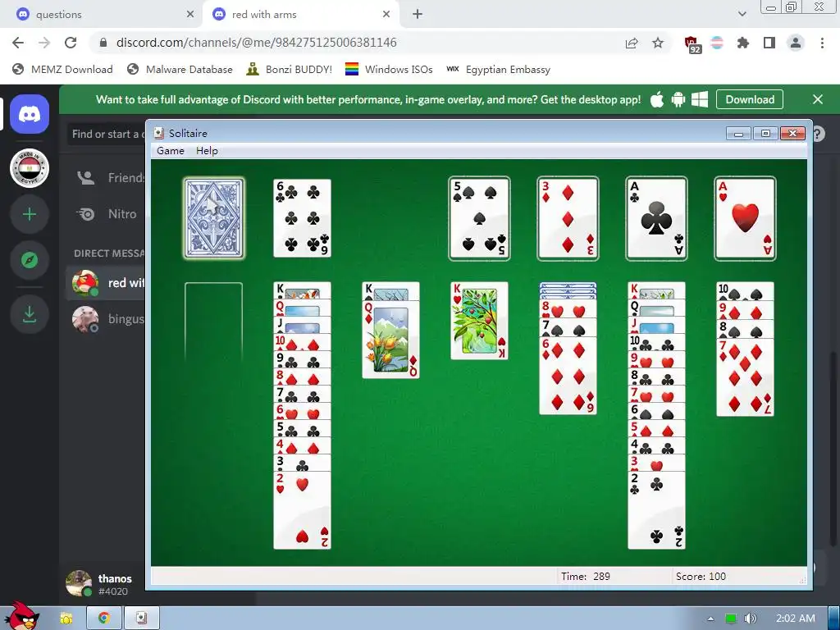Click the five of spades foundation pile
This screenshot has width=840, height=630.
pos(479,218)
